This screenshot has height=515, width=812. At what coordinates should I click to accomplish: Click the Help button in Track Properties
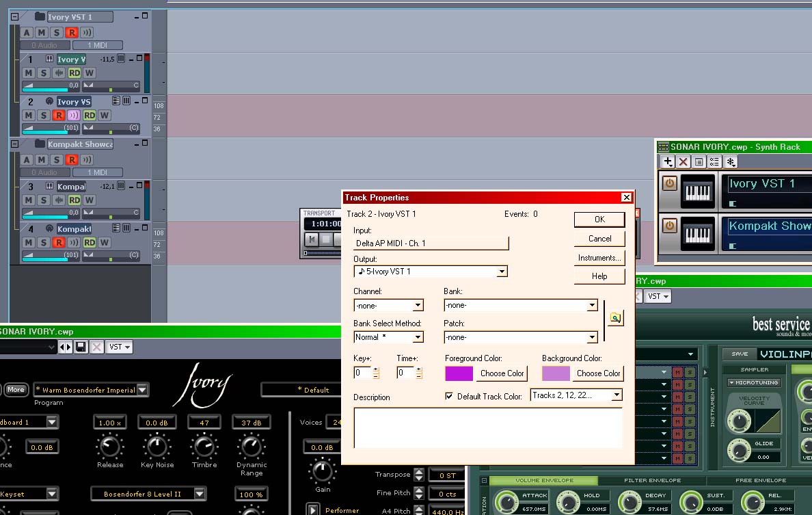[599, 276]
